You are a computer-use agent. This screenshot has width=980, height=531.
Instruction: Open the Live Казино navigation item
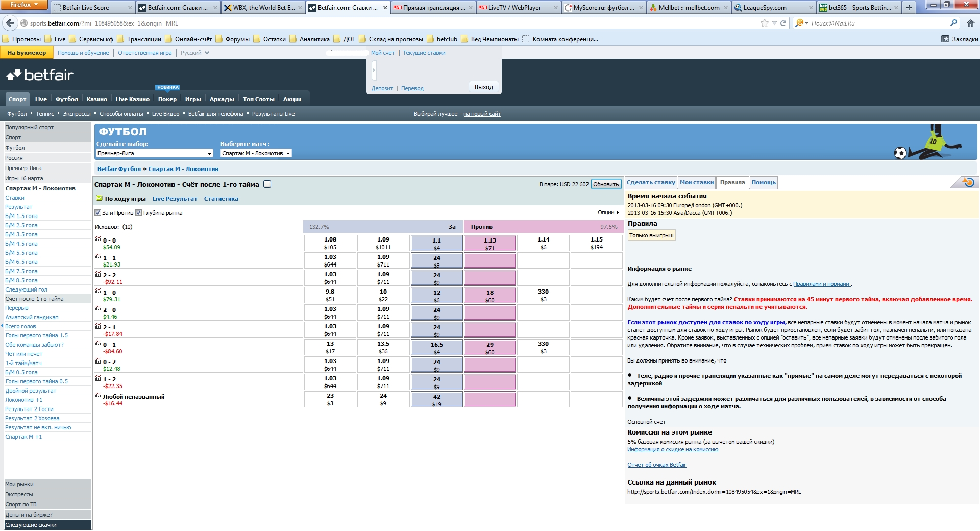pos(133,99)
